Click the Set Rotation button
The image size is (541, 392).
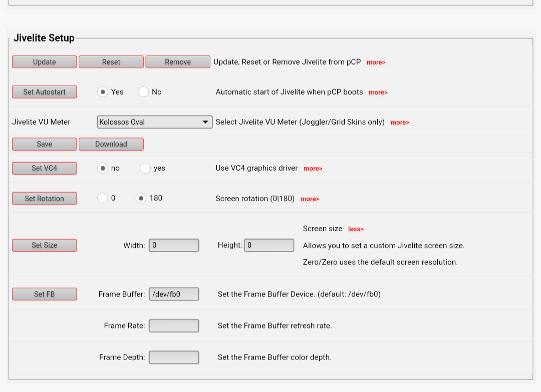[x=44, y=199]
